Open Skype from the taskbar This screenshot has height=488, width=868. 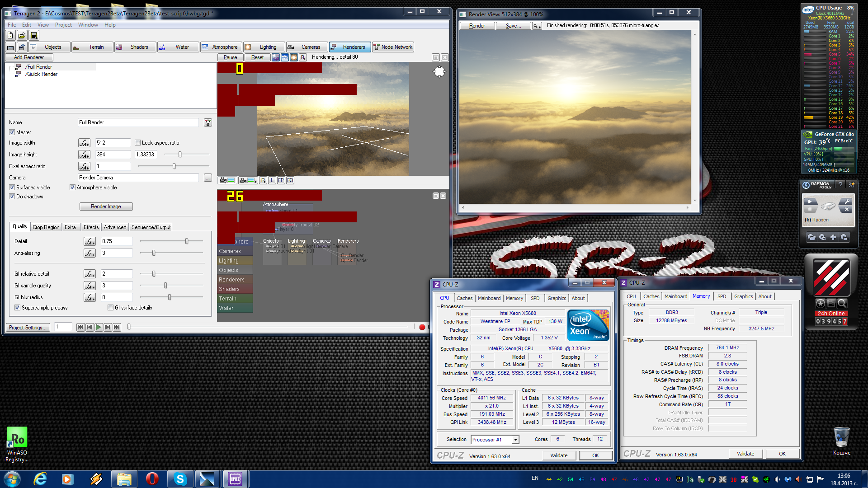tap(179, 479)
